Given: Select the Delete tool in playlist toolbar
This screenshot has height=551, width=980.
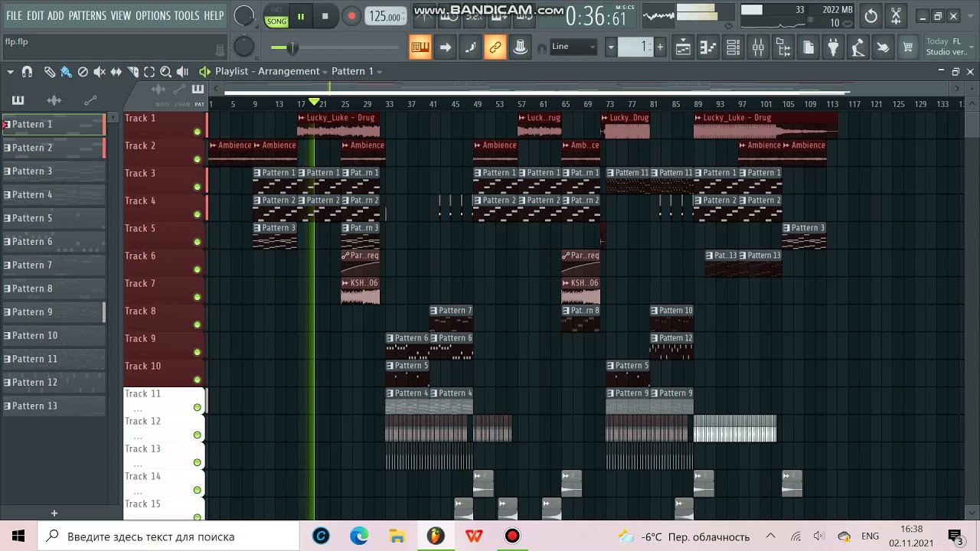Looking at the screenshot, I should tap(83, 71).
